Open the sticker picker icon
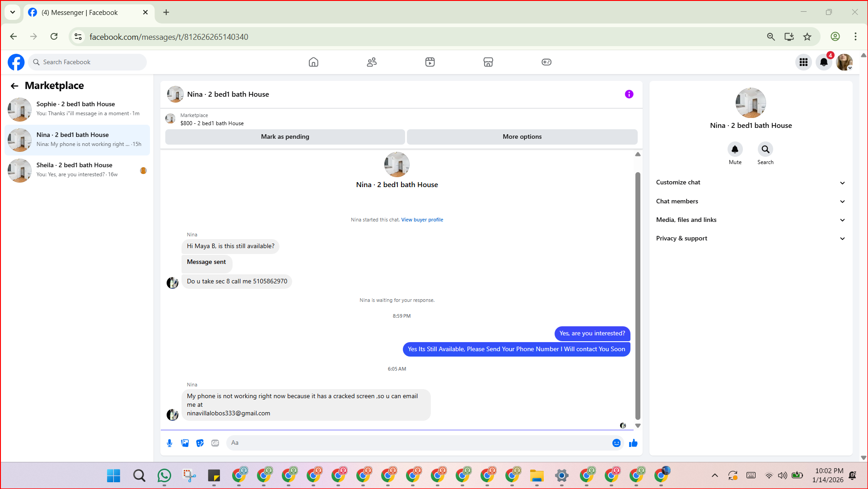The image size is (868, 489). click(x=200, y=443)
